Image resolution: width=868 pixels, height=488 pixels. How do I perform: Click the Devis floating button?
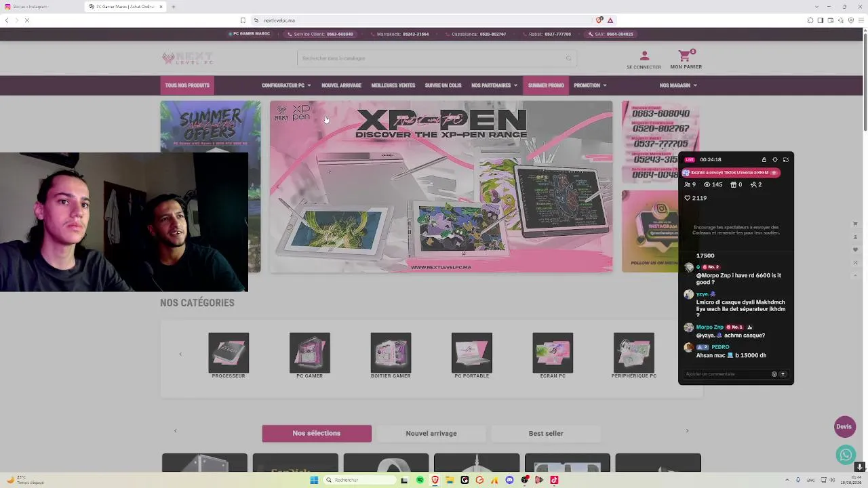pyautogui.click(x=844, y=427)
